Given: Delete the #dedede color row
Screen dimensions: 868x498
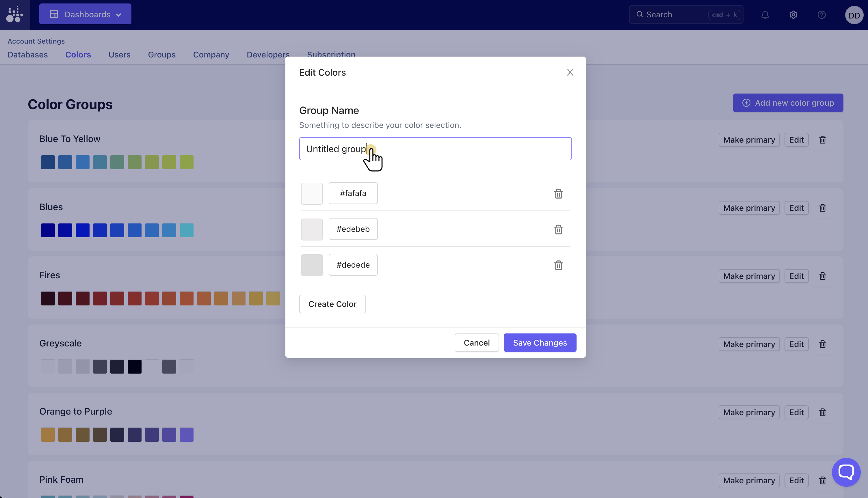Looking at the screenshot, I should pos(558,265).
